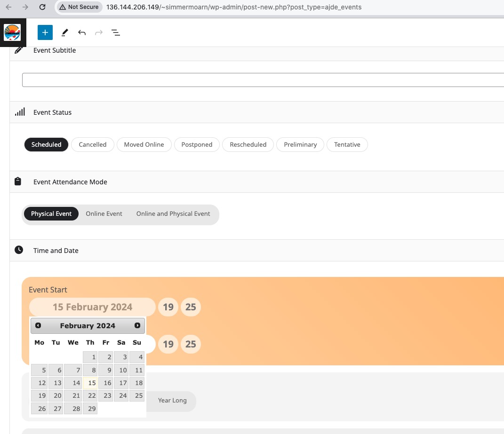The width and height of the screenshot is (504, 434).
Task: Advance to next month in datepicker
Action: point(137,325)
